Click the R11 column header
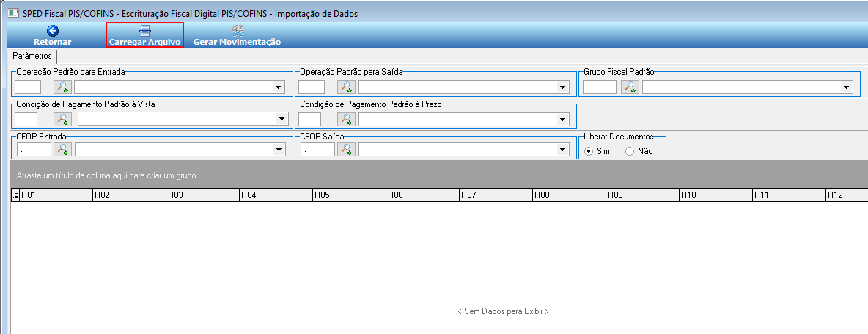The height and width of the screenshot is (334, 868). point(789,195)
